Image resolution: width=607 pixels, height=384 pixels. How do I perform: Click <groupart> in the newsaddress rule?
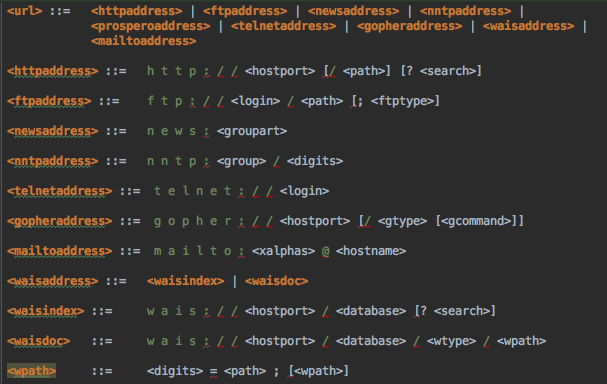click(252, 131)
